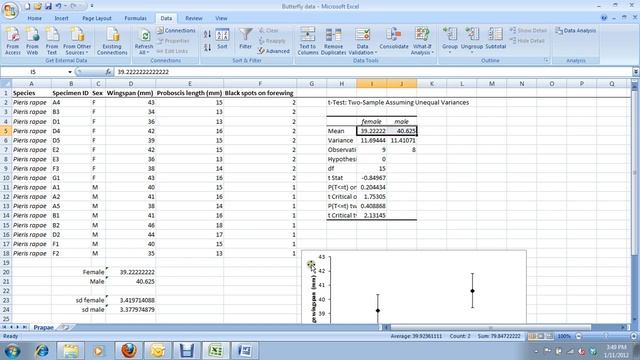Viewport: 640px width, 360px height.
Task: Open Existing Connections
Action: (112, 41)
